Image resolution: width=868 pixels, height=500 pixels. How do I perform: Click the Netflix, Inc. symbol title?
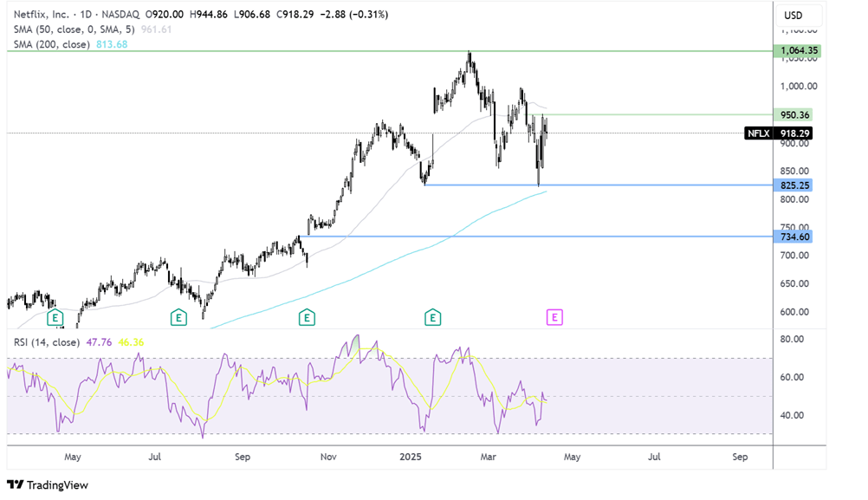[41, 15]
